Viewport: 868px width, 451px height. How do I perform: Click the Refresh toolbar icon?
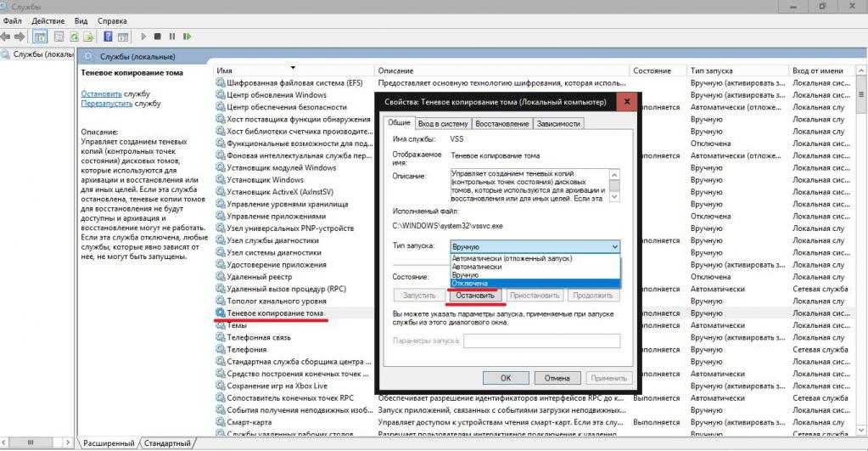point(74,37)
